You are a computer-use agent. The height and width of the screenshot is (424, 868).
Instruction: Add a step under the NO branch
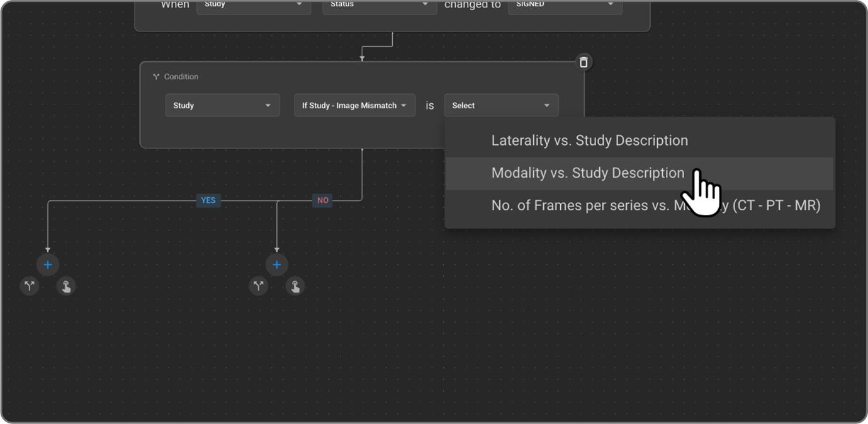click(x=277, y=265)
